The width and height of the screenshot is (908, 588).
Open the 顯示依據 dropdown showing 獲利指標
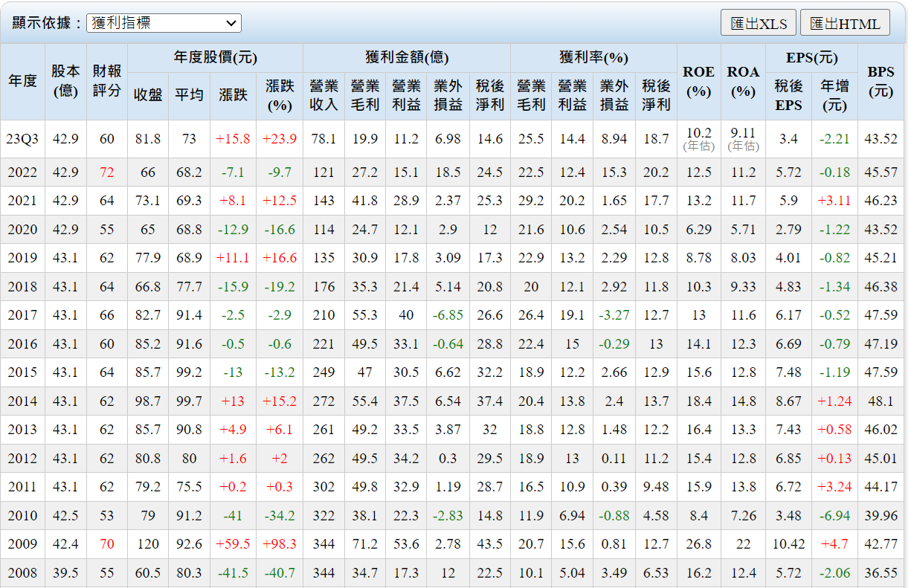click(164, 23)
